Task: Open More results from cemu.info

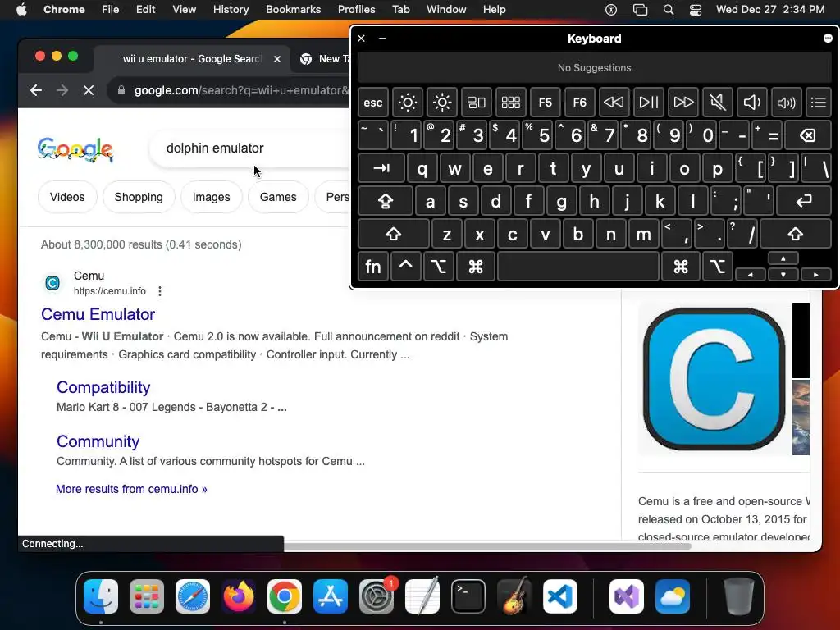Action: point(131,489)
